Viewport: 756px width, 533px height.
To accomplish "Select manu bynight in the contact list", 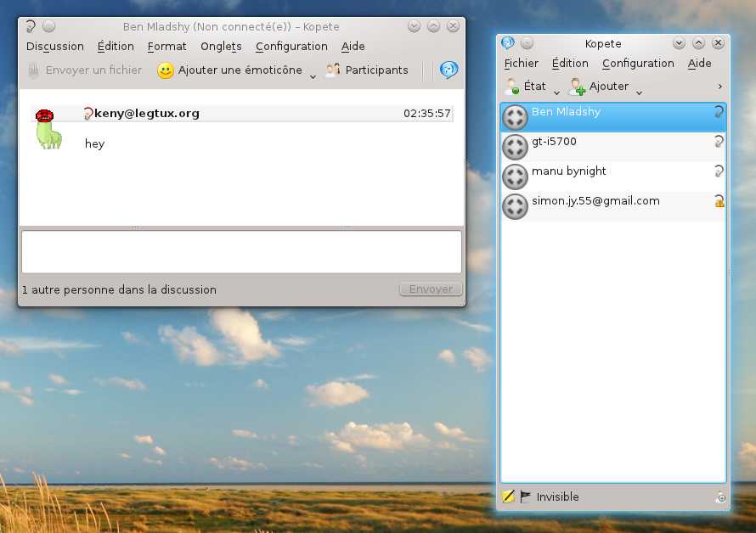I will click(569, 171).
